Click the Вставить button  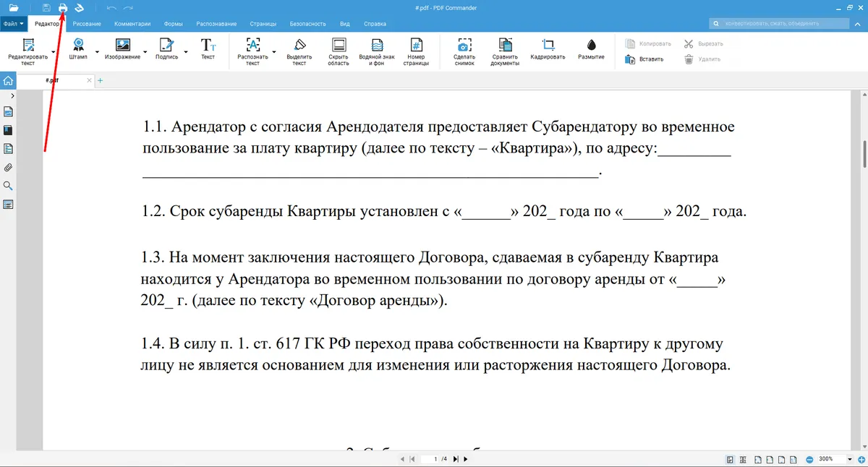[644, 59]
